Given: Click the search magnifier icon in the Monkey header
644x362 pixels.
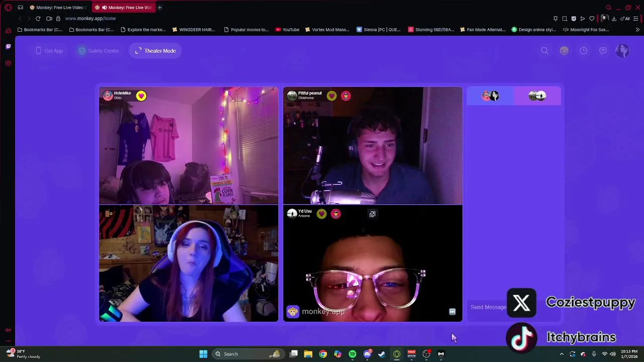Looking at the screenshot, I should (x=544, y=51).
